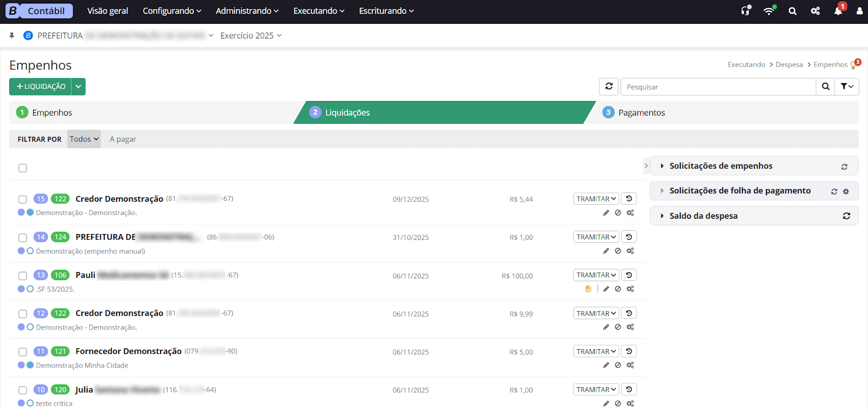
Task: Click the cancel icon for PREFEITURA row 14
Action: tap(618, 251)
